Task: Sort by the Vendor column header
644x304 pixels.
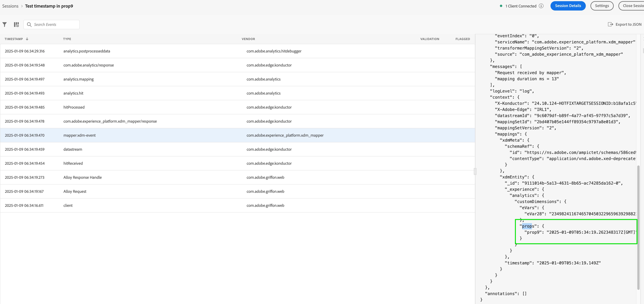Action: coord(248,39)
